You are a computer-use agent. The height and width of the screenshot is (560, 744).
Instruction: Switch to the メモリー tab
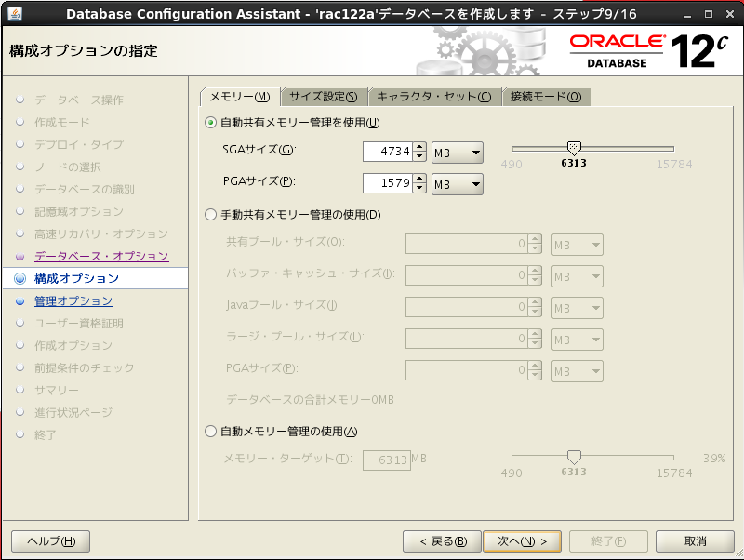(240, 97)
